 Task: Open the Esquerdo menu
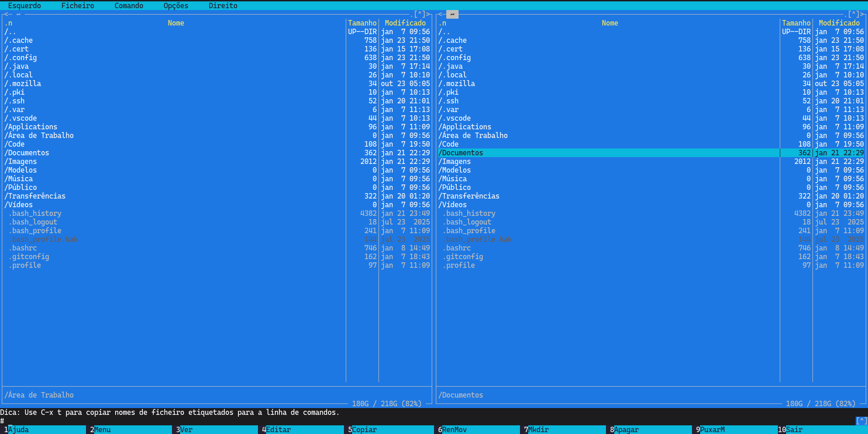click(24, 5)
